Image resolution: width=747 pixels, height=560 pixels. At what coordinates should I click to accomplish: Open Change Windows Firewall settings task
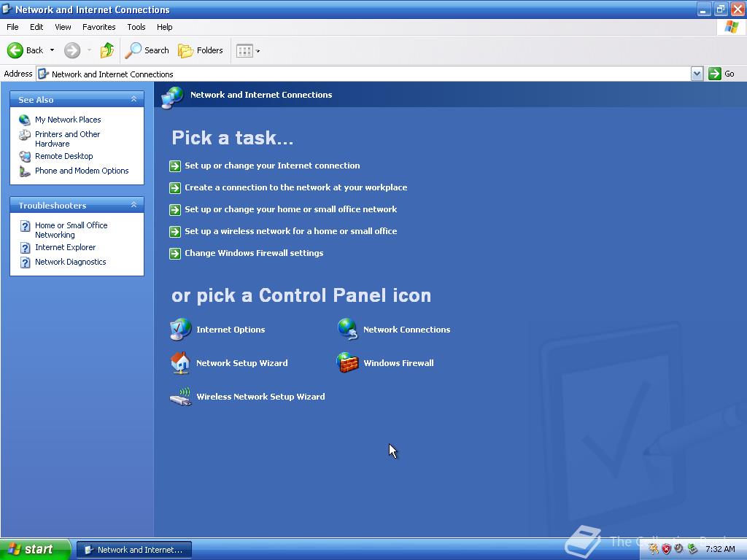coord(254,253)
